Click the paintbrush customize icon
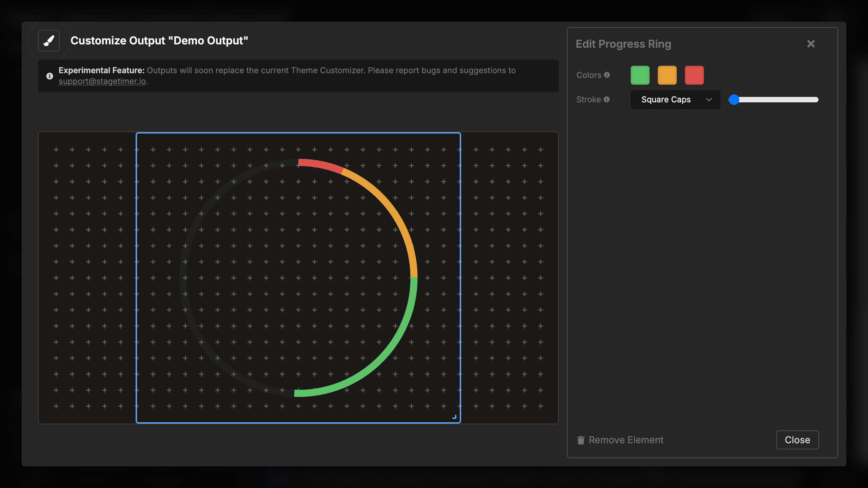 click(x=49, y=41)
